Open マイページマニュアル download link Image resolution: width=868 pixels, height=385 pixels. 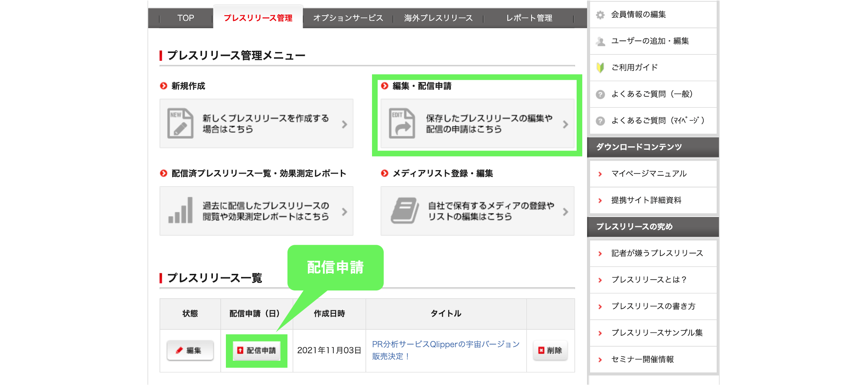point(649,174)
